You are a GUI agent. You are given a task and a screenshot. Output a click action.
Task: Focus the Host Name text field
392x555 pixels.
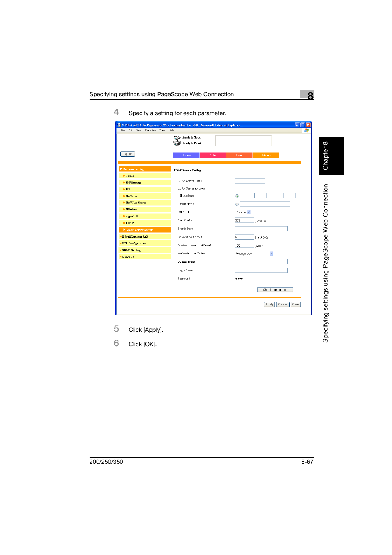(265, 204)
